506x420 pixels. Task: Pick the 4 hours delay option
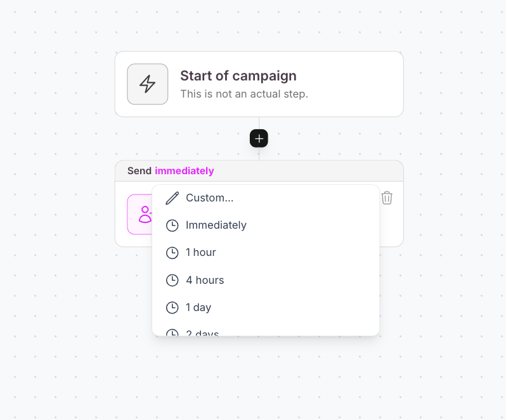pos(205,280)
